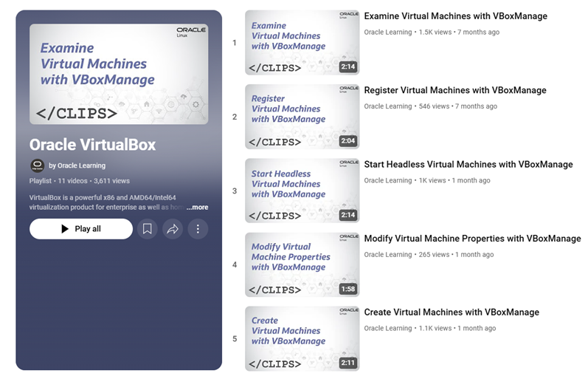Viewport: 588px width, 376px height.
Task: Expand the playlist description with ...more
Action: point(197,208)
